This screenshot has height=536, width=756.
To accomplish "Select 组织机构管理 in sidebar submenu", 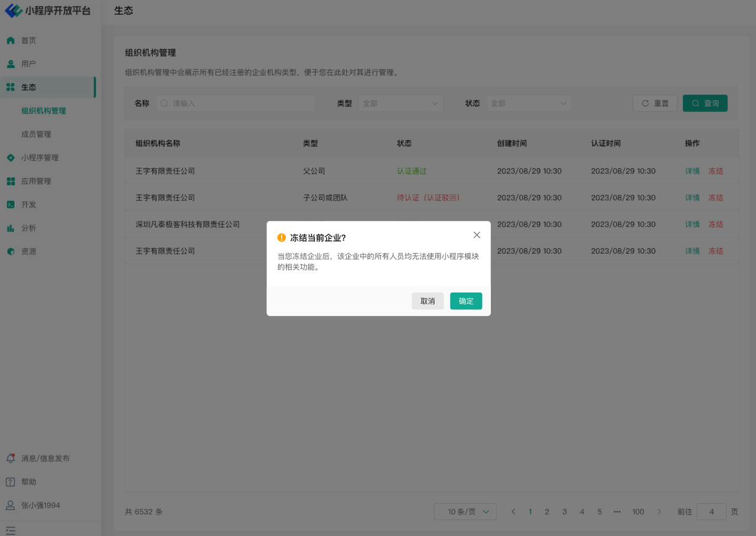I will [44, 111].
